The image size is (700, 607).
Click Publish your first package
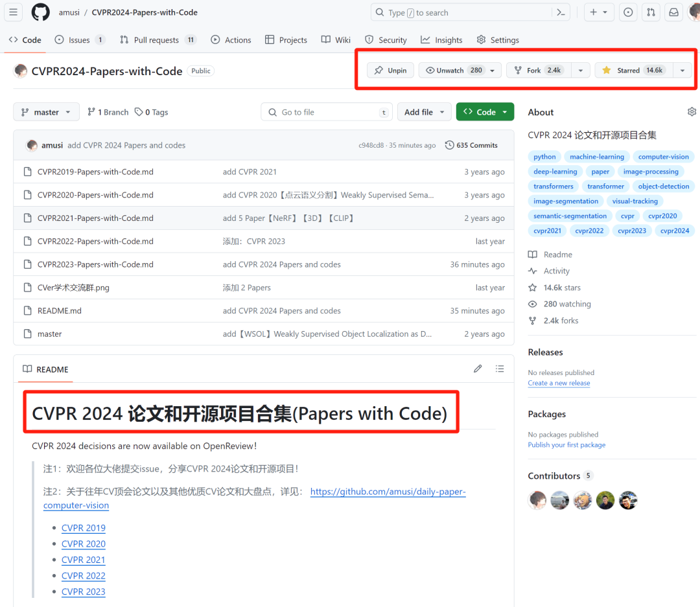click(567, 444)
